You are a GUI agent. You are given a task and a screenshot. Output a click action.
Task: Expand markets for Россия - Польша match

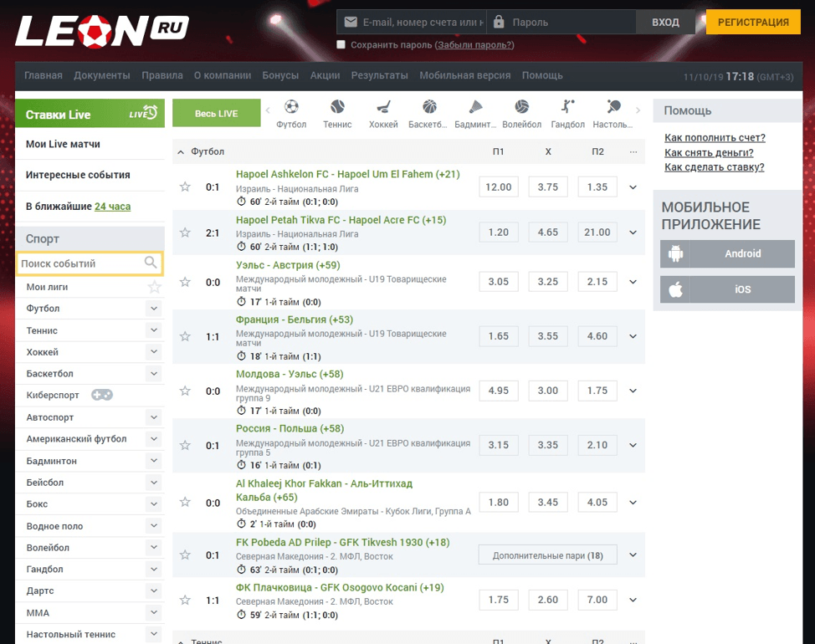pyautogui.click(x=633, y=445)
